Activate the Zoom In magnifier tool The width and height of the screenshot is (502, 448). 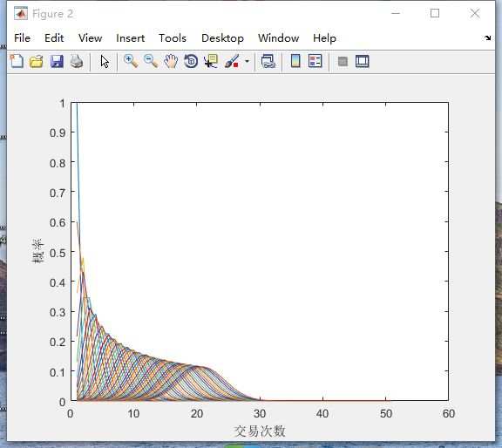point(131,61)
